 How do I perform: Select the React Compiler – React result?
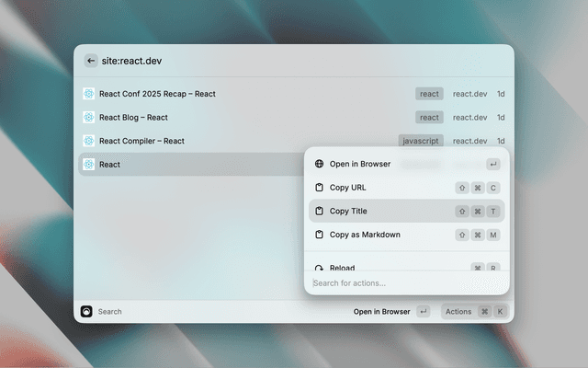click(x=294, y=141)
